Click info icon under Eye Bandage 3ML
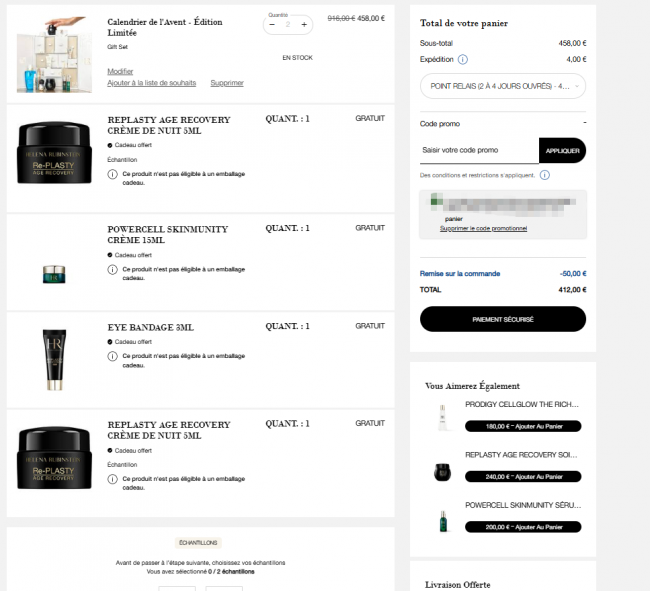The height and width of the screenshot is (591, 650). coord(112,356)
